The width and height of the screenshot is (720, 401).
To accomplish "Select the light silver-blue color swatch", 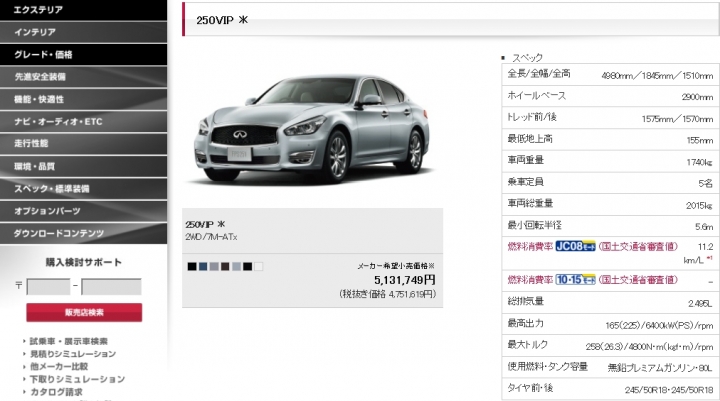I will coord(236,266).
